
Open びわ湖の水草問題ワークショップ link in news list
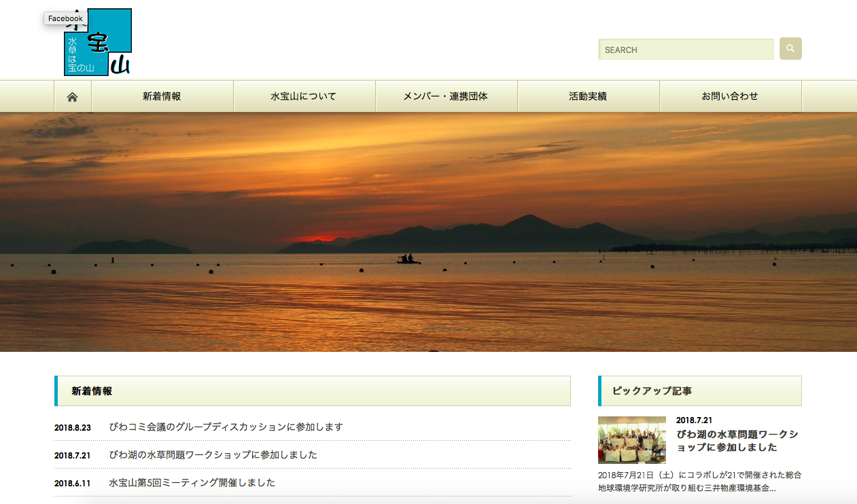click(x=213, y=455)
